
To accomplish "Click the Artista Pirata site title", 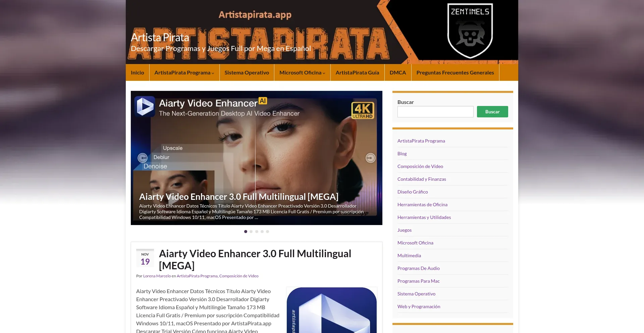I will 160,38.
